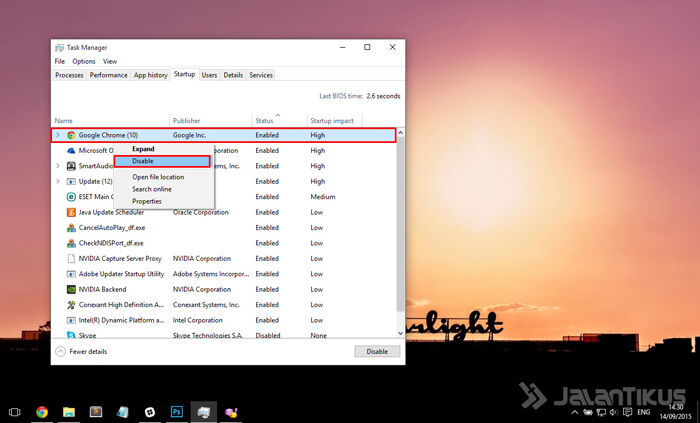Expand the Update (12) startup group
This screenshot has height=423, width=700.
pyautogui.click(x=58, y=181)
